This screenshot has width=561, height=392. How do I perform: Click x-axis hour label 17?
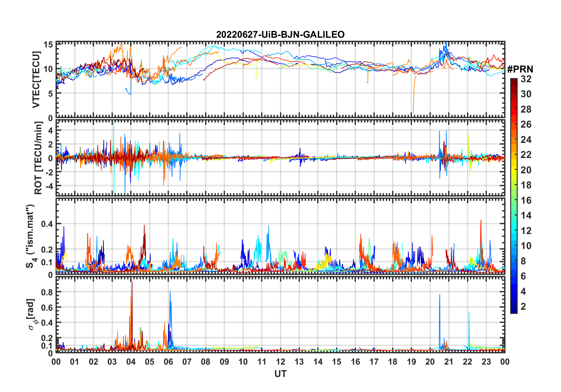[x=374, y=362]
